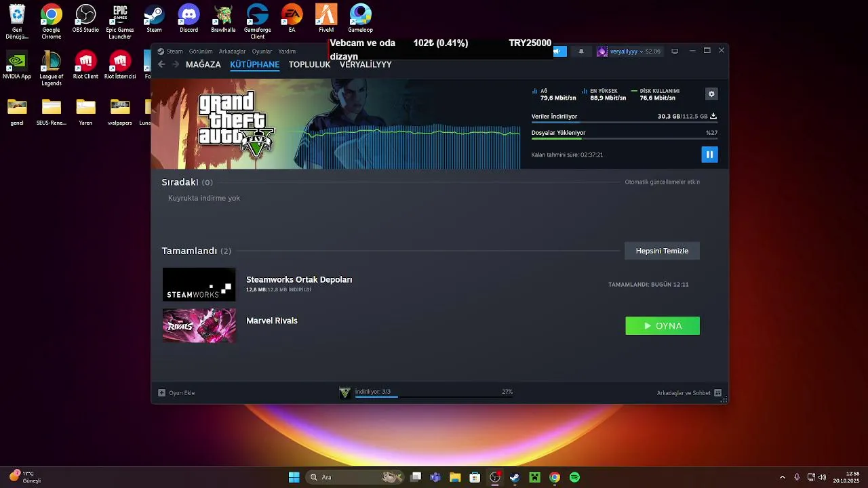Click the GTA V icon in bottom download bar
The width and height of the screenshot is (868, 488).
344,393
